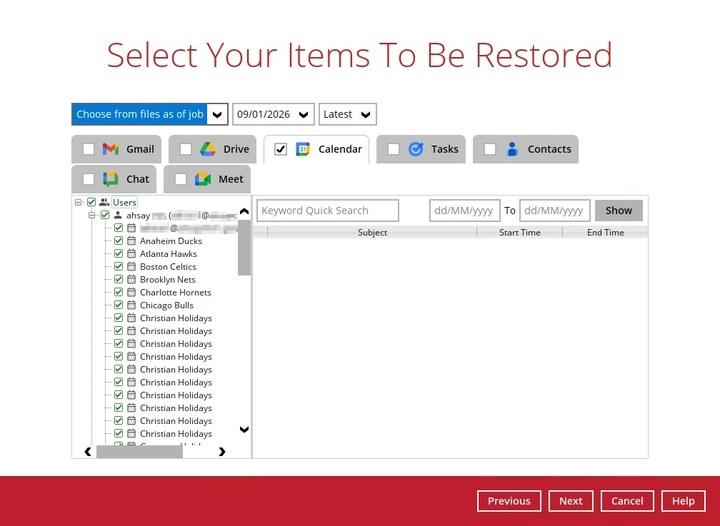Uncheck the Boston Celtics calendar checkbox
Viewport: 720px width, 526px height.
(118, 267)
